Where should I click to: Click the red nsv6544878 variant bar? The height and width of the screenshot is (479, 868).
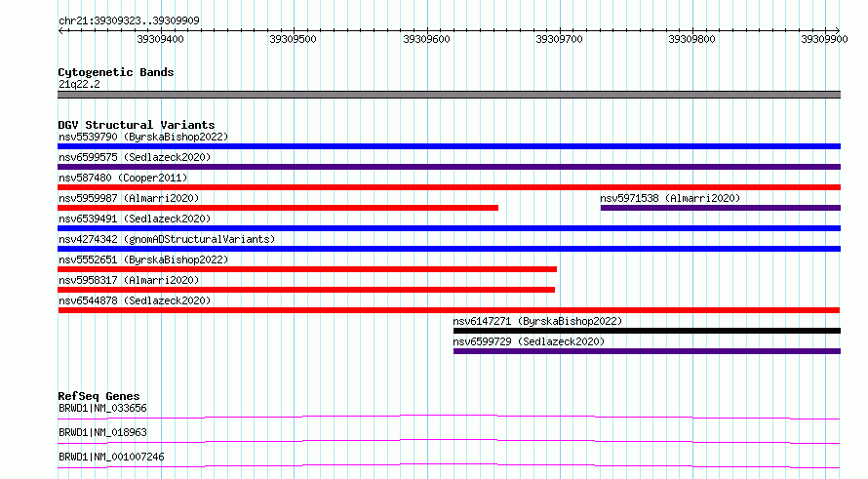click(449, 310)
